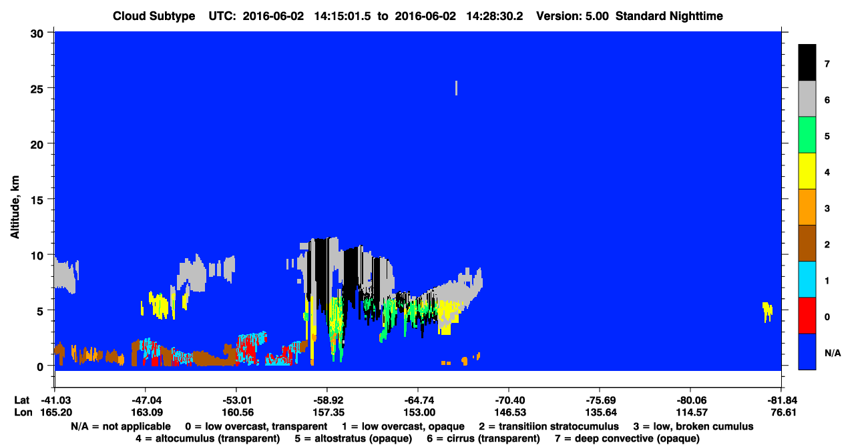Click the 'Altitude, km' axis label
Viewport: 868px width, 445px height.
click(15, 207)
